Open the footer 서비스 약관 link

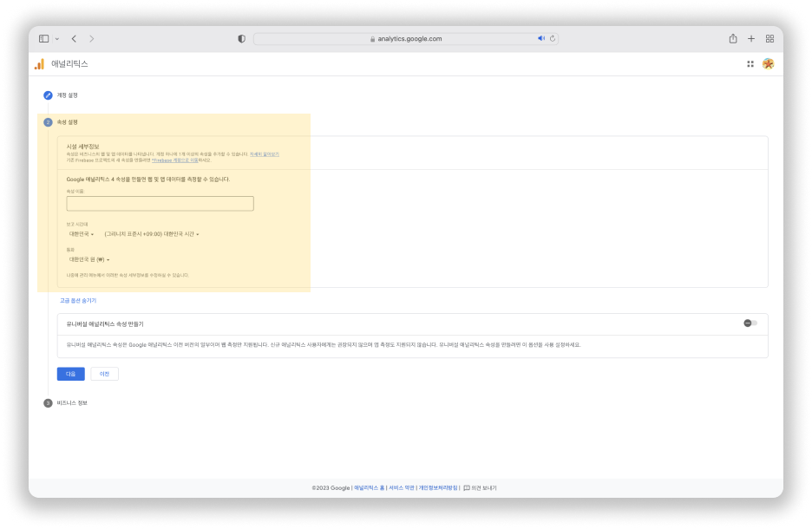click(x=402, y=487)
